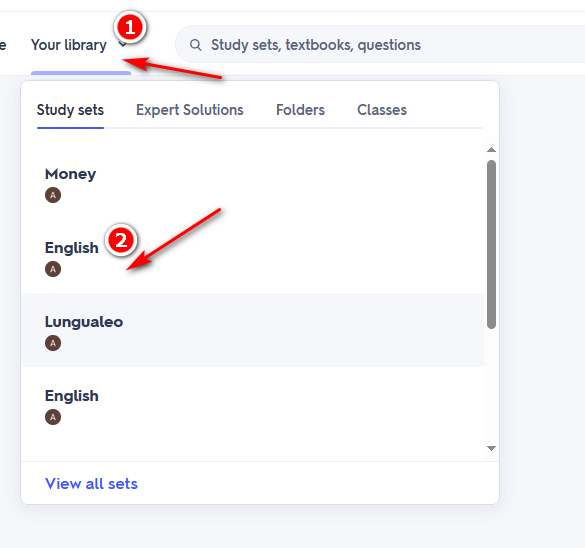The image size is (585, 548).
Task: Open the Your library menu
Action: [x=69, y=45]
